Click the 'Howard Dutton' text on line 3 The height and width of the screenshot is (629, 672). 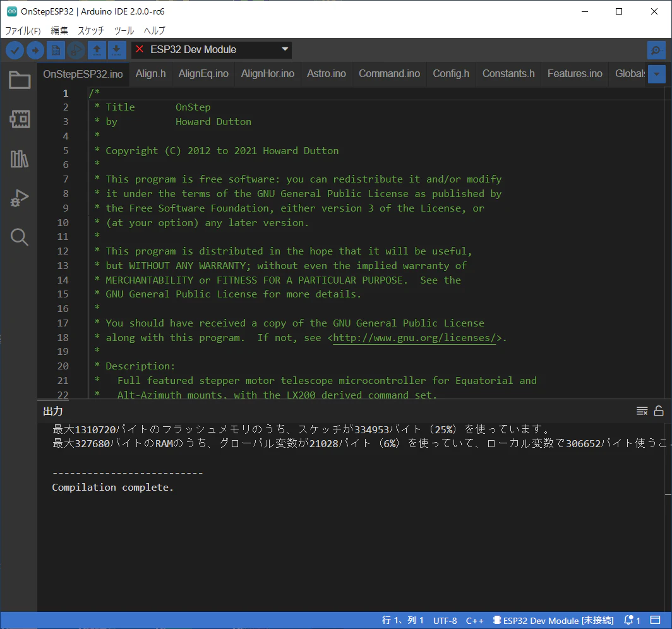[x=213, y=122]
